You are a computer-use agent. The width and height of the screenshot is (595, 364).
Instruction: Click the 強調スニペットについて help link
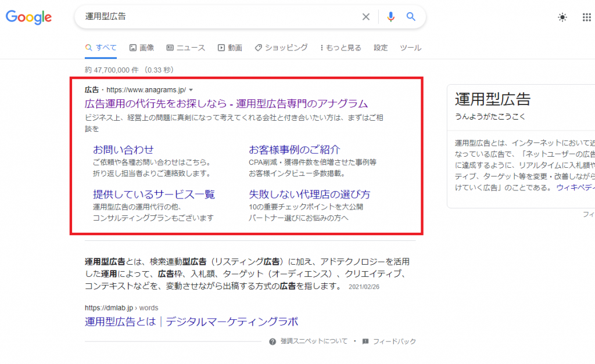coord(313,341)
